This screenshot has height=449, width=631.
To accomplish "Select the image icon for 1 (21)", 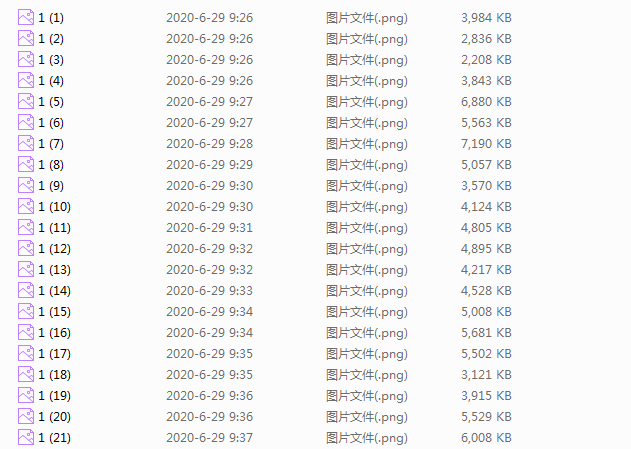I will point(26,437).
